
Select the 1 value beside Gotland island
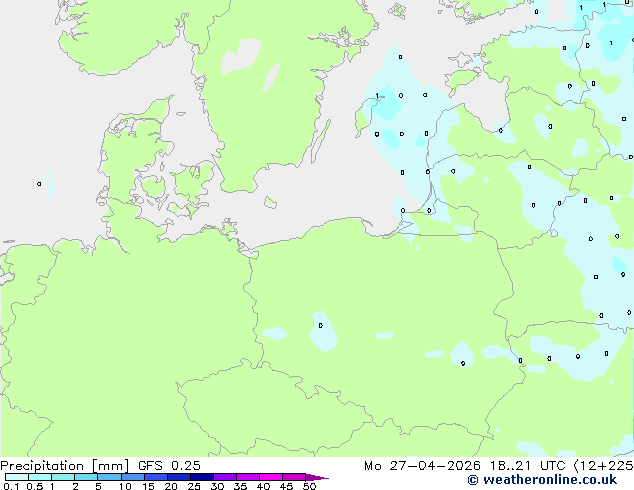point(377,96)
